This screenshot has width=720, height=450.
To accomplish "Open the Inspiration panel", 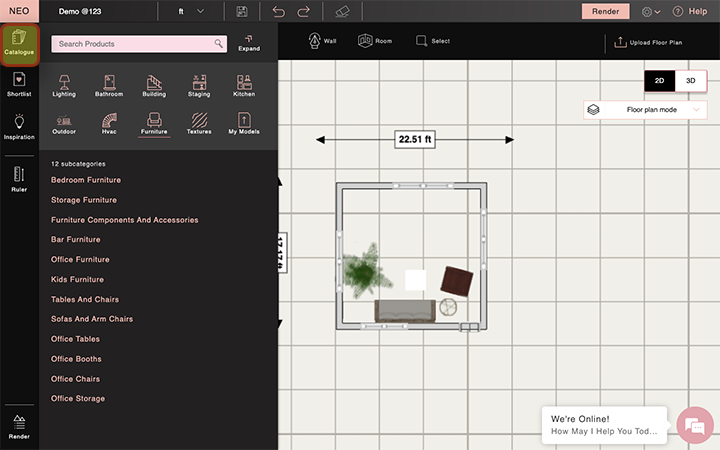I will pyautogui.click(x=19, y=127).
